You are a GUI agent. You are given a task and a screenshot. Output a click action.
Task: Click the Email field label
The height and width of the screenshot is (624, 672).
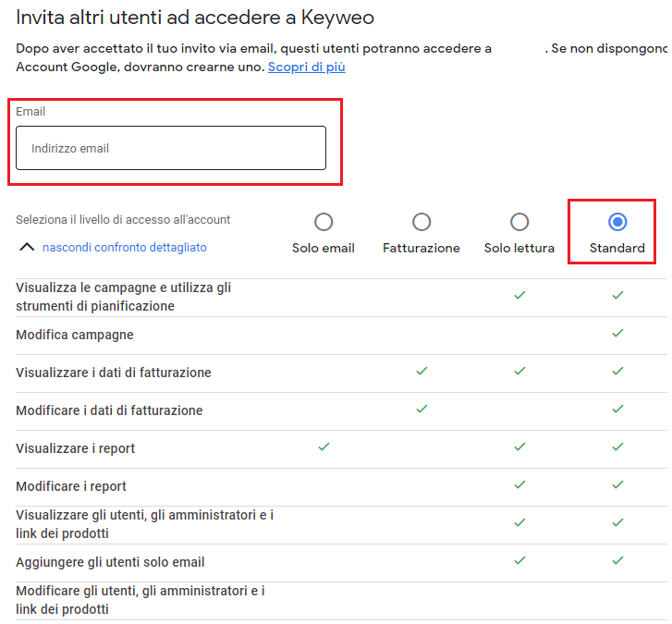pyautogui.click(x=31, y=112)
